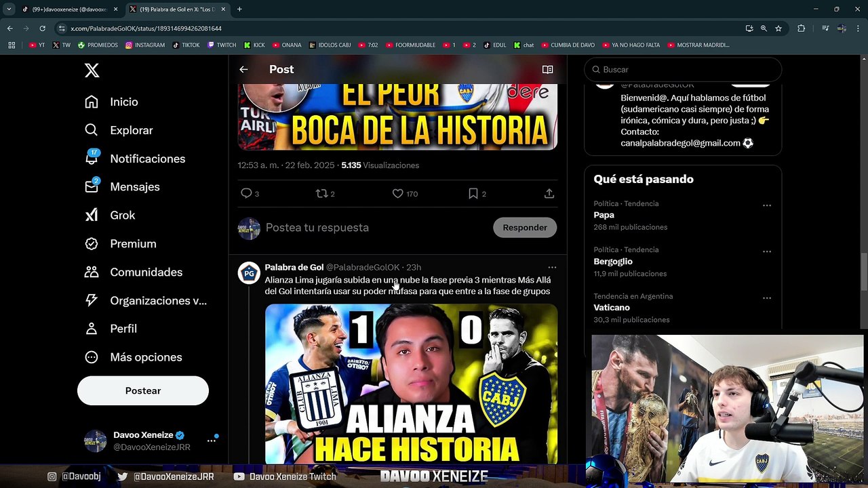The width and height of the screenshot is (868, 488).
Task: Open the Vaticano trending topic
Action: click(612, 308)
